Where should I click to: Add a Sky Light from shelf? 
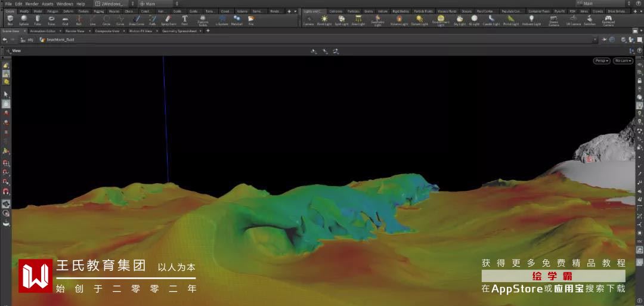[460, 20]
